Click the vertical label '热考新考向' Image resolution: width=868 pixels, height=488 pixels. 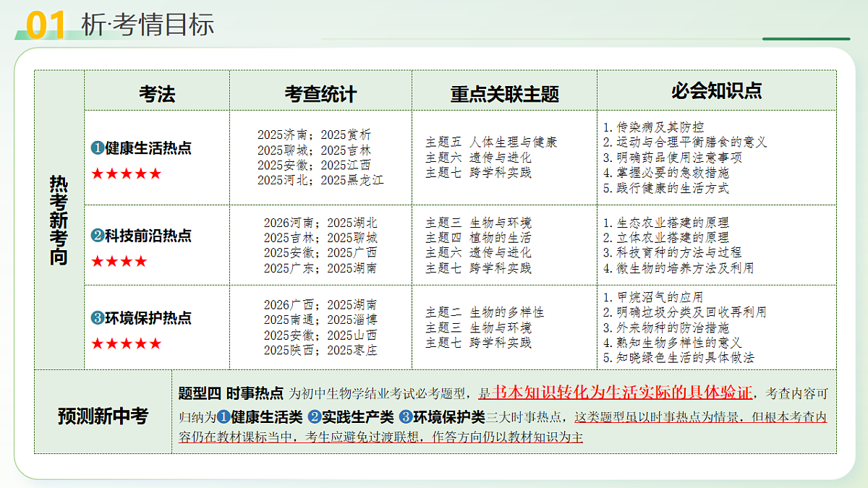pos(59,221)
